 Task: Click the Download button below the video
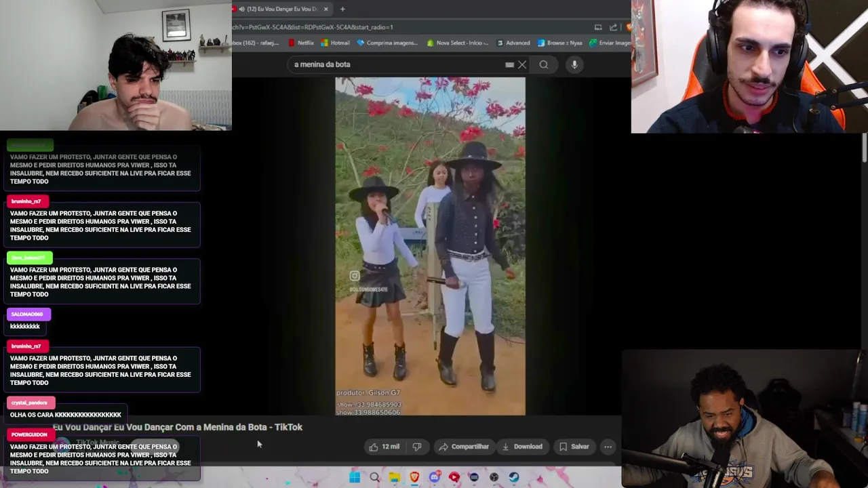(522, 447)
